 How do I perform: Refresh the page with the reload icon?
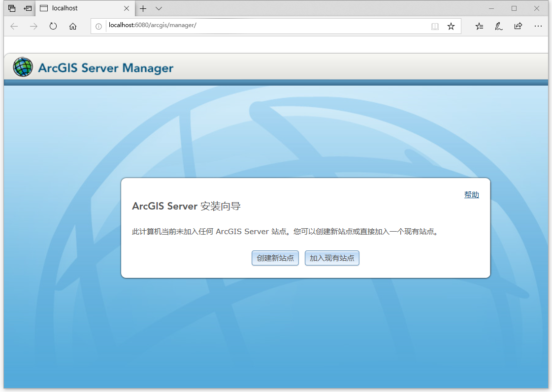pyautogui.click(x=53, y=27)
